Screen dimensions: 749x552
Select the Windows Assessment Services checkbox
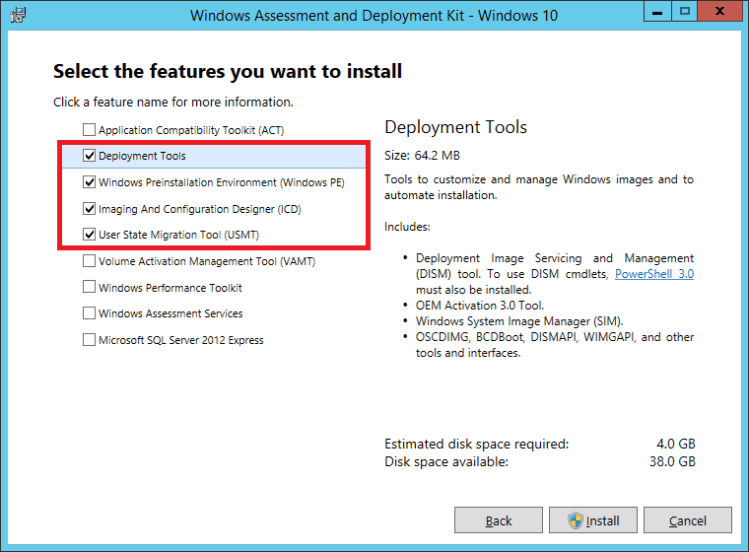point(90,314)
